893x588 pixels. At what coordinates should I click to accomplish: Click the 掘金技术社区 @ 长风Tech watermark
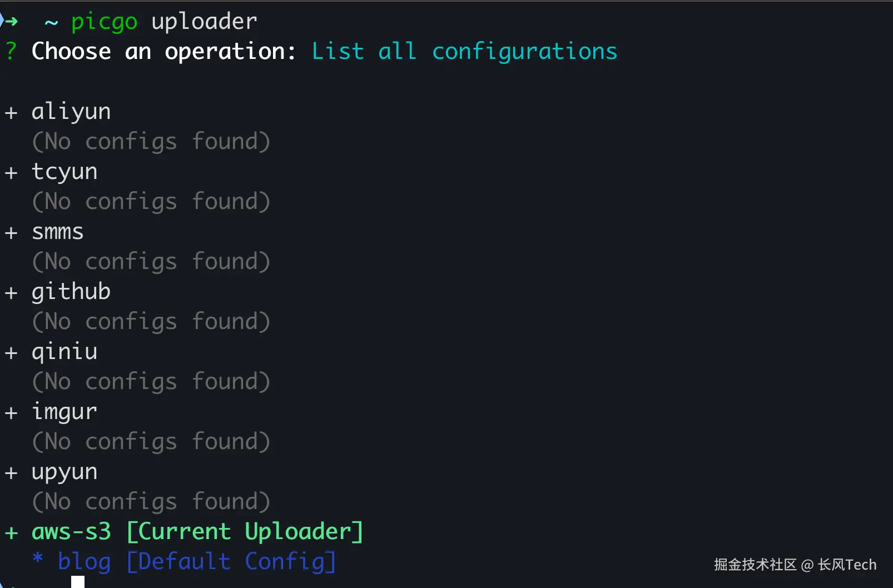pos(795,565)
